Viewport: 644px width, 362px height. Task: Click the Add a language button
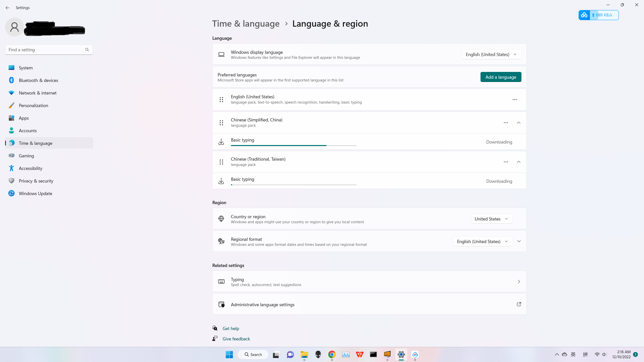click(x=501, y=77)
